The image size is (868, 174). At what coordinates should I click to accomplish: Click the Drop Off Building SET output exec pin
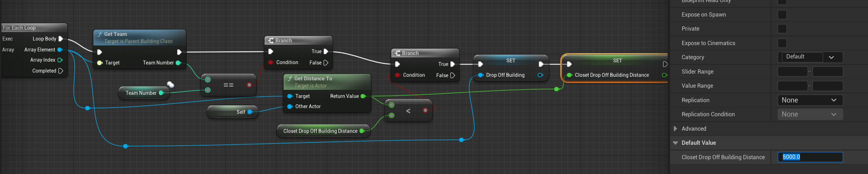541,64
